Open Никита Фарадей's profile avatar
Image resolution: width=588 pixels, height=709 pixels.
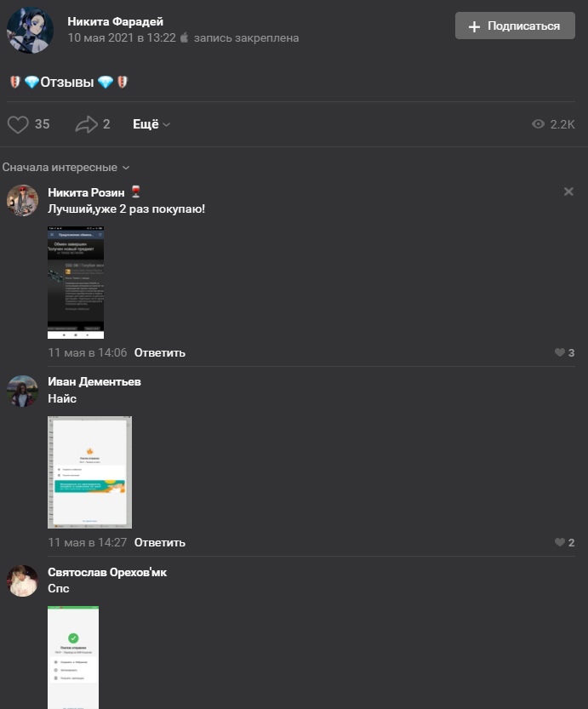30,30
